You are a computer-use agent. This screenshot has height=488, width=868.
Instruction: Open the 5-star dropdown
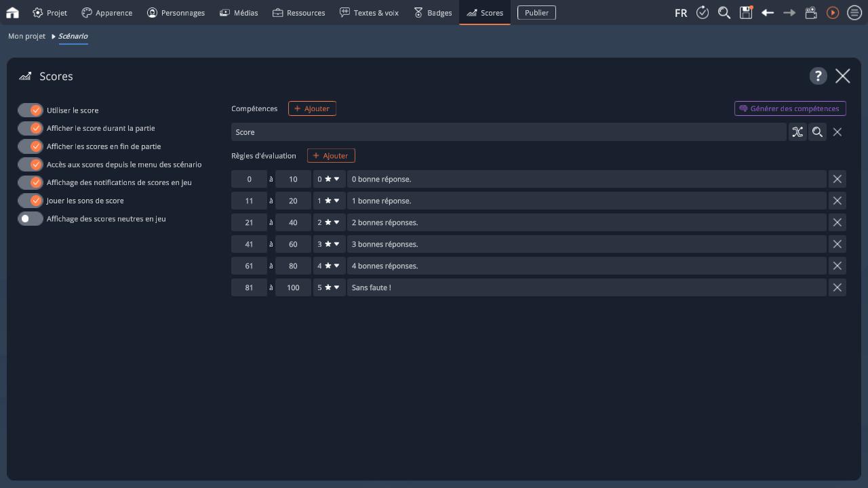tap(329, 287)
